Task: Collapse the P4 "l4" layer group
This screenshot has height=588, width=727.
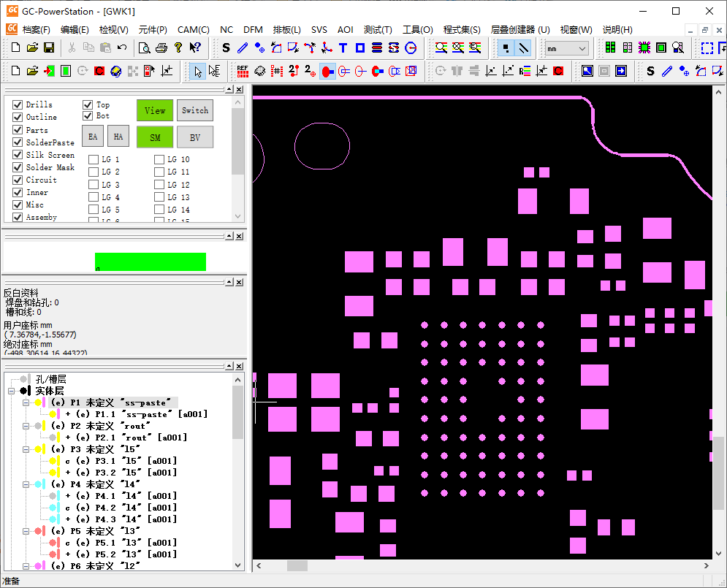Action: [x=26, y=484]
